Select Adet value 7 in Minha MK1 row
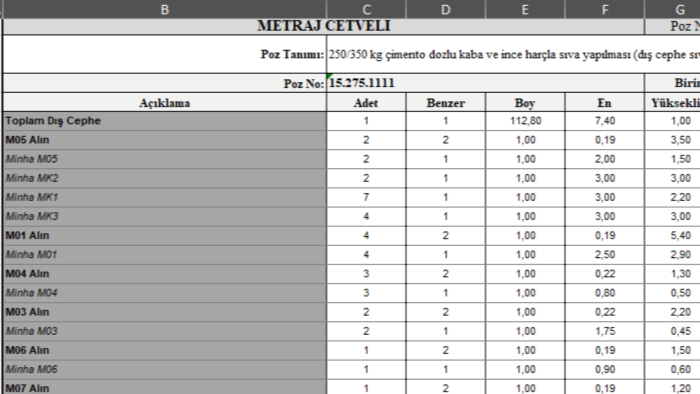The image size is (700, 394). (x=367, y=197)
